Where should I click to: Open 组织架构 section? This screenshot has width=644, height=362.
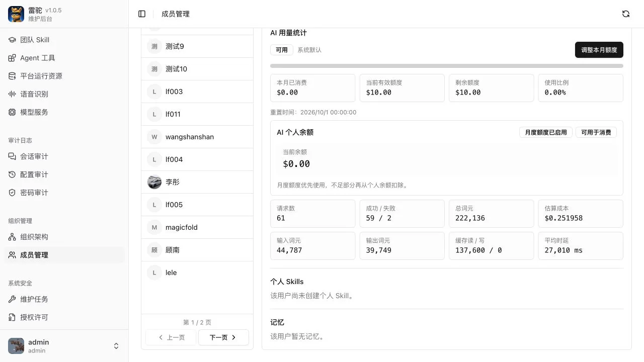point(64,237)
